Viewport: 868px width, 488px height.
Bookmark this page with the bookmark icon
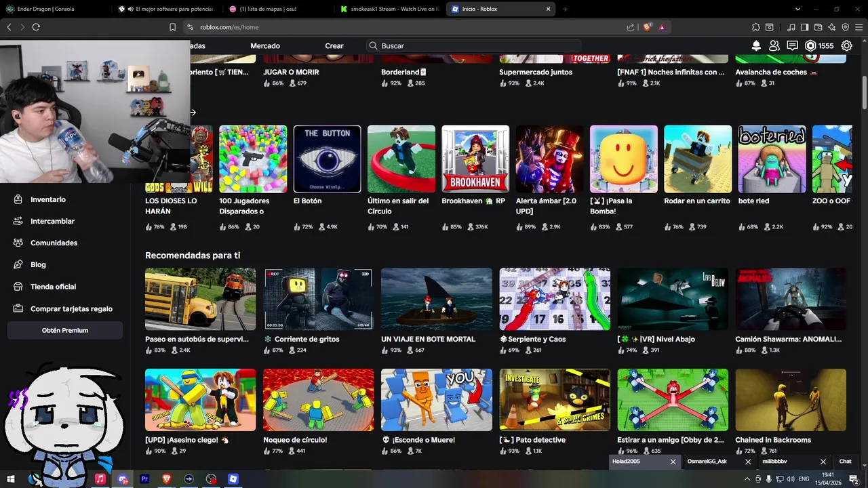(x=172, y=27)
